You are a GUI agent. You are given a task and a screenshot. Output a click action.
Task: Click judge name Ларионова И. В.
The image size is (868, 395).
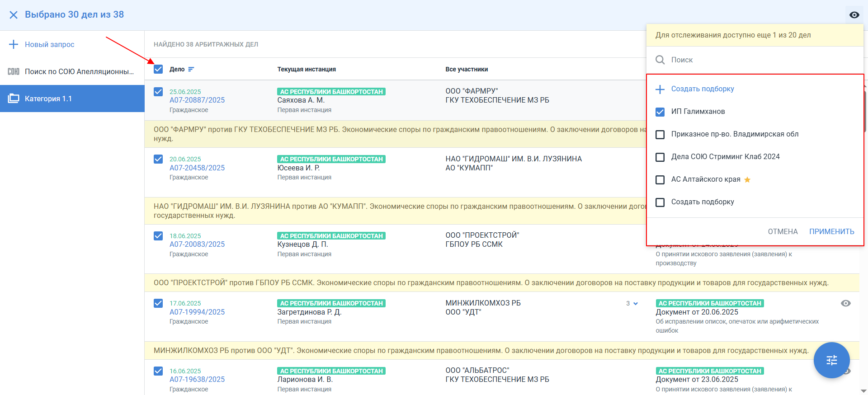(305, 380)
